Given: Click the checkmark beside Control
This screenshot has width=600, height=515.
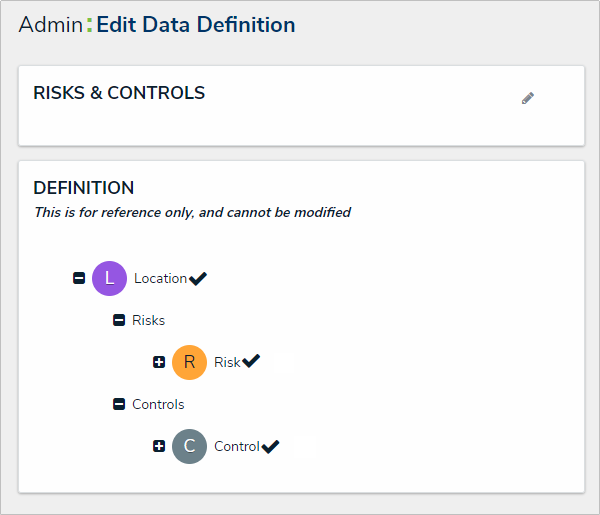Looking at the screenshot, I should [x=270, y=446].
